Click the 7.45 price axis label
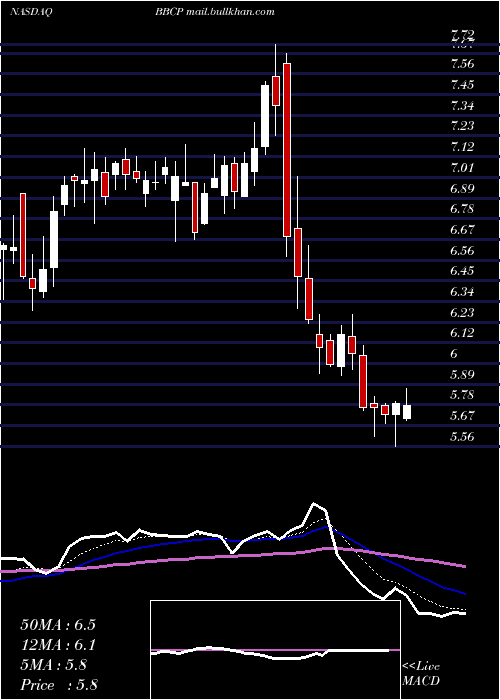Viewport: 500px width, 700px height. (462, 84)
